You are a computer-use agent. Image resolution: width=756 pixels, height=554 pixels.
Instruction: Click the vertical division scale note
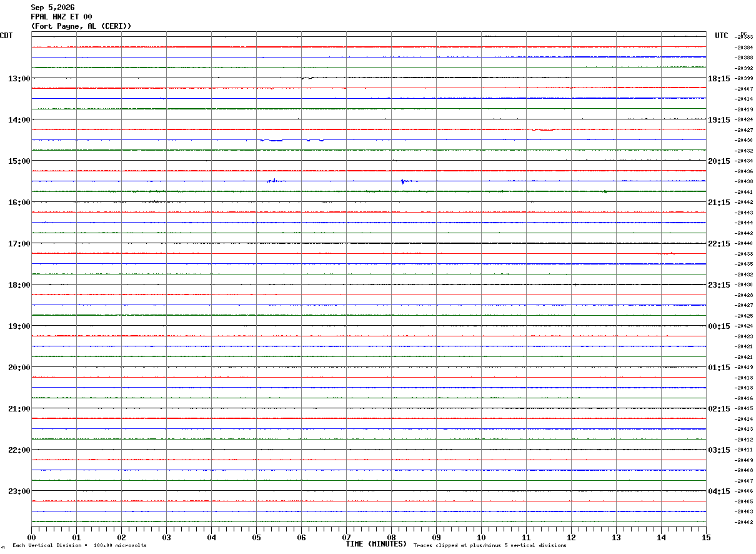tap(79, 545)
